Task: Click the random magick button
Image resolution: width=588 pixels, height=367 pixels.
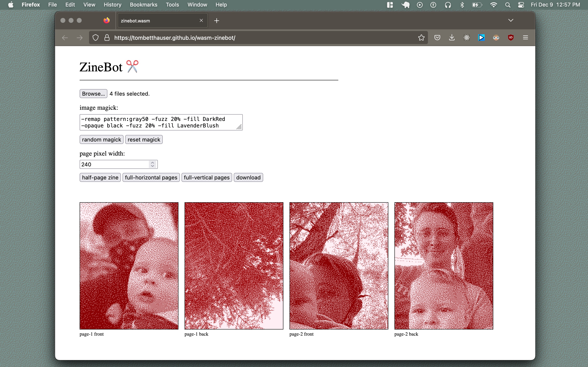Action: coord(101,140)
